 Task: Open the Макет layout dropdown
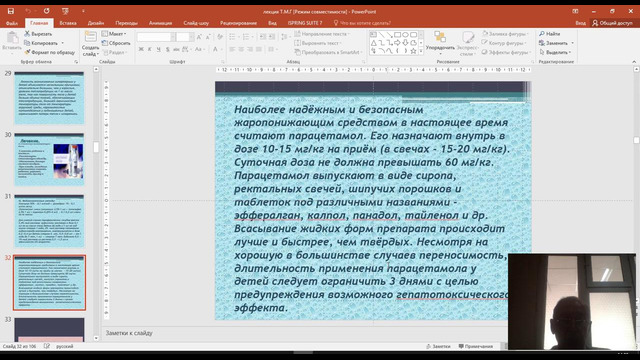114,34
